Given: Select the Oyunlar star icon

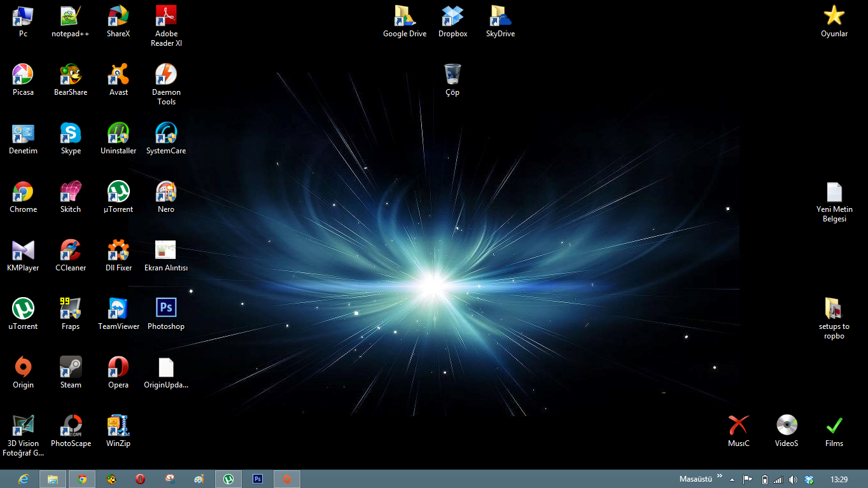Looking at the screenshot, I should (834, 21).
